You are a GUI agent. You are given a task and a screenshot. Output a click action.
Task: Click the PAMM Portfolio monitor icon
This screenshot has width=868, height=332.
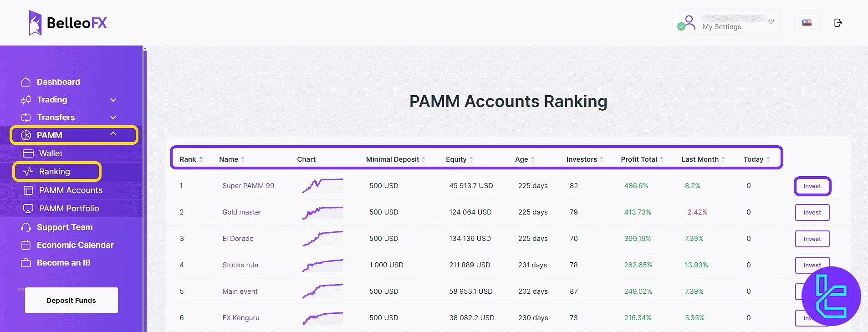click(x=28, y=209)
